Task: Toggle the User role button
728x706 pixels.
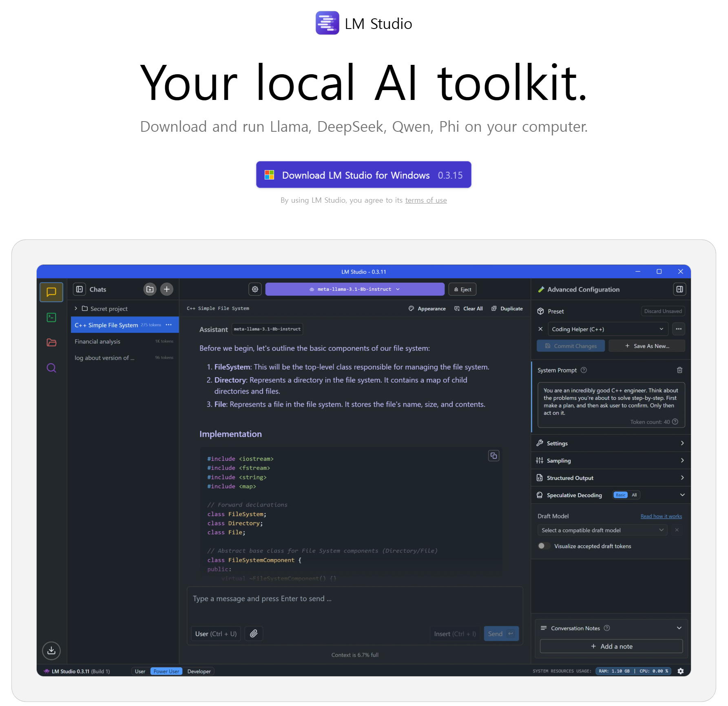Action: pyautogui.click(x=216, y=633)
